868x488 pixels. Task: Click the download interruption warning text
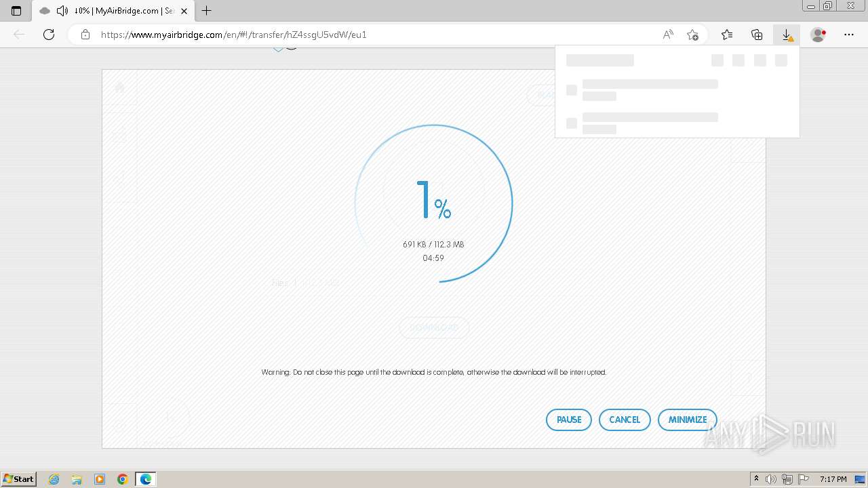click(434, 372)
